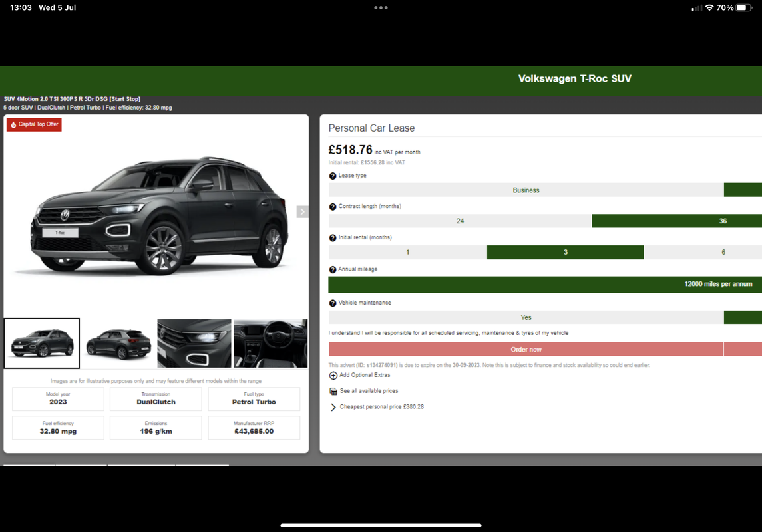Choose 36 month contract length
This screenshot has width=762, height=532.
coord(677,221)
